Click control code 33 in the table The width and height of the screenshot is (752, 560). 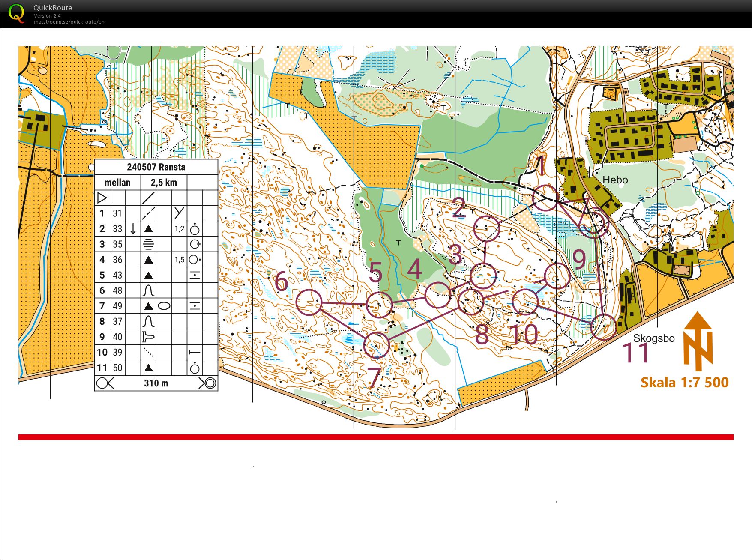117,229
